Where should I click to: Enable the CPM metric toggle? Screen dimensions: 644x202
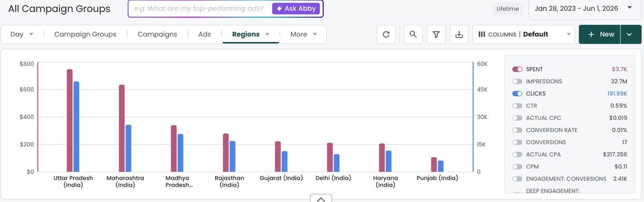(x=517, y=167)
